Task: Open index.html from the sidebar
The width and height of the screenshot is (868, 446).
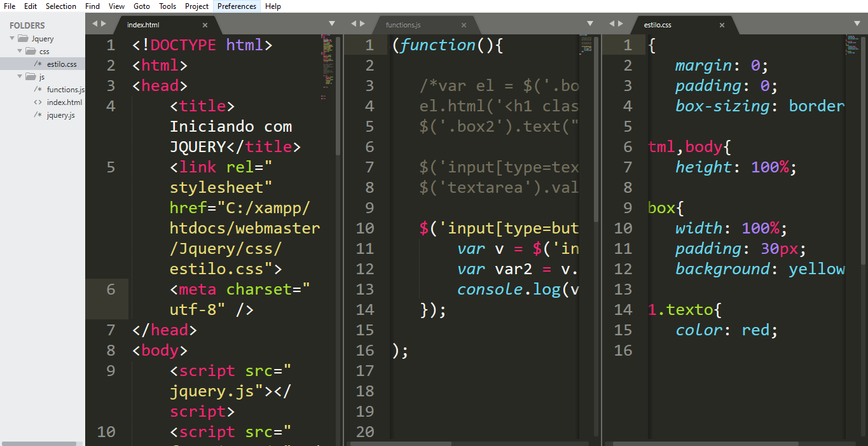Action: (64, 102)
